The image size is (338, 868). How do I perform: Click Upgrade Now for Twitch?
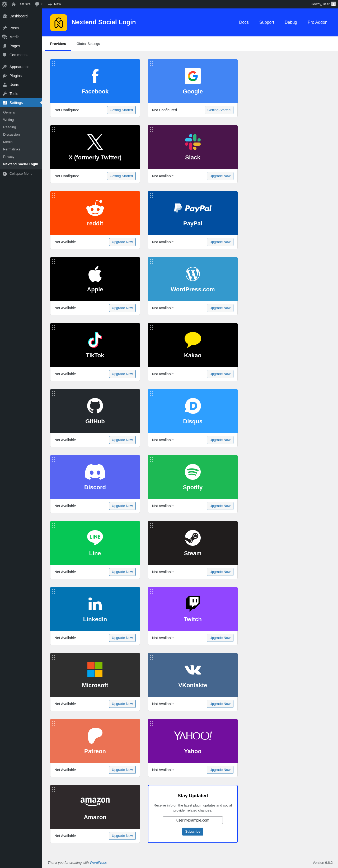(220, 638)
